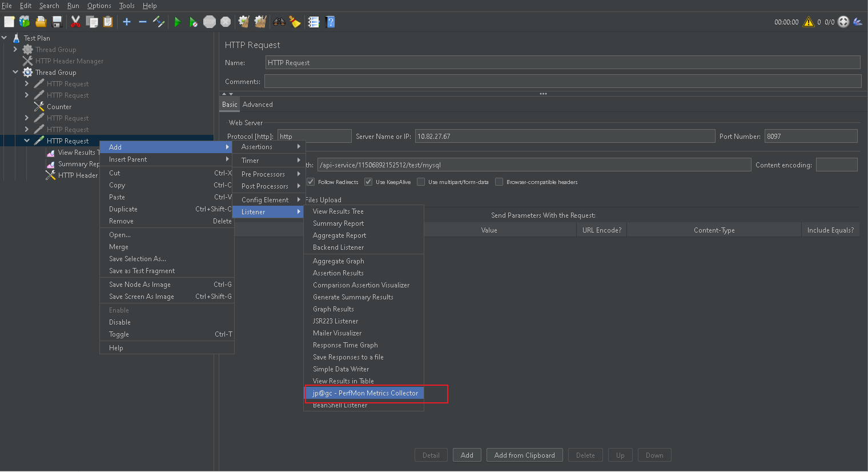
Task: Open the Assertions submenu
Action: (x=269, y=147)
